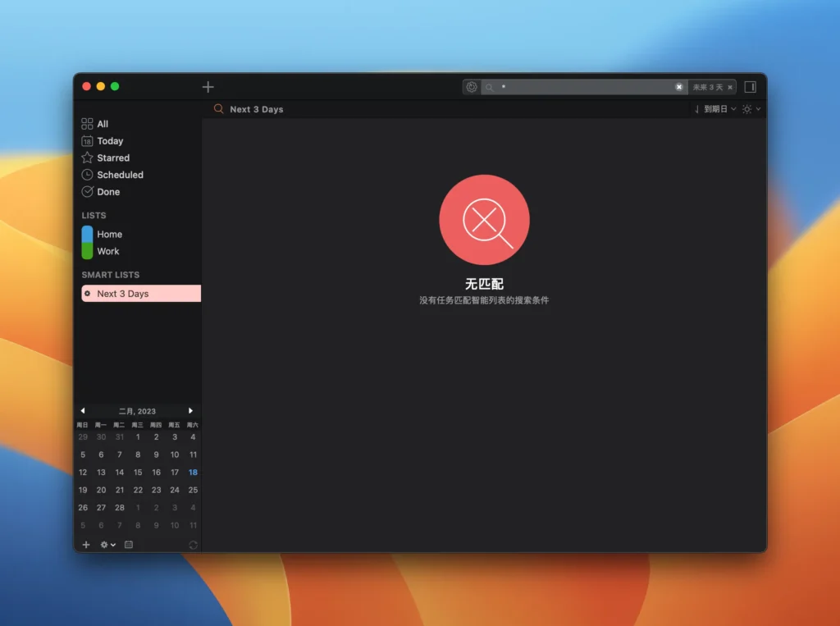Viewport: 840px width, 626px height.
Task: Open a new tab with the plus button
Action: tap(208, 86)
